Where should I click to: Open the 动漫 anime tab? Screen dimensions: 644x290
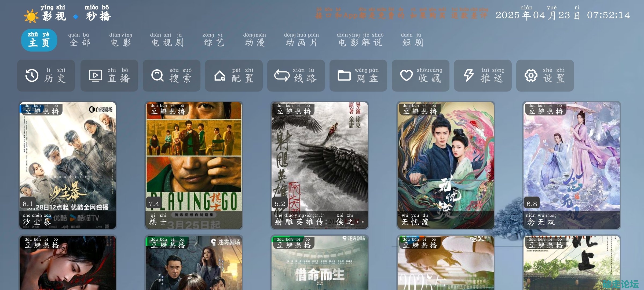tap(255, 40)
